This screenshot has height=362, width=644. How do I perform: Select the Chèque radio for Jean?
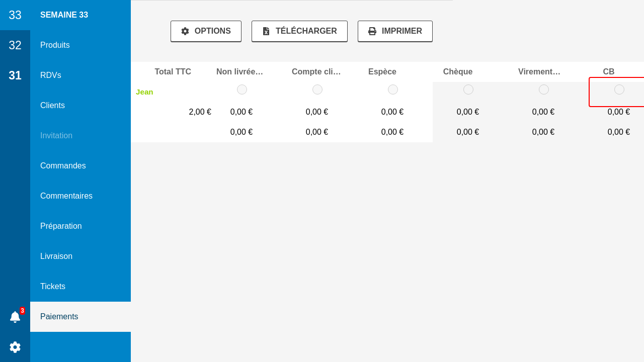(x=468, y=89)
